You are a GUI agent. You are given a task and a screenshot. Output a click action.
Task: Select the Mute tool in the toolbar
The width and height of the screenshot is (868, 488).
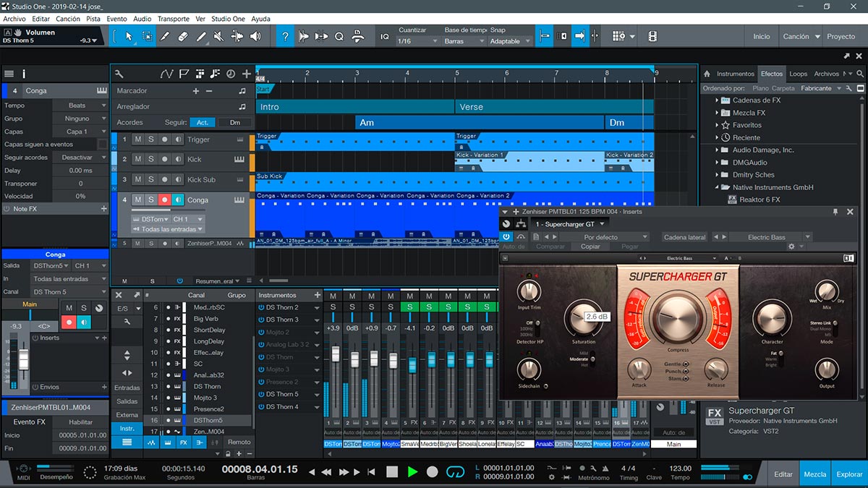(219, 36)
